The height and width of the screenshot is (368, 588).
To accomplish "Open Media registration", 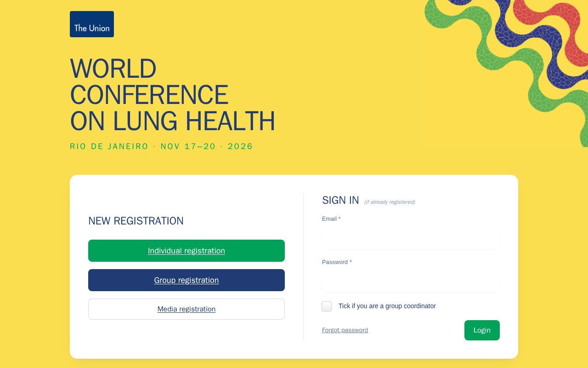I will coord(187,309).
